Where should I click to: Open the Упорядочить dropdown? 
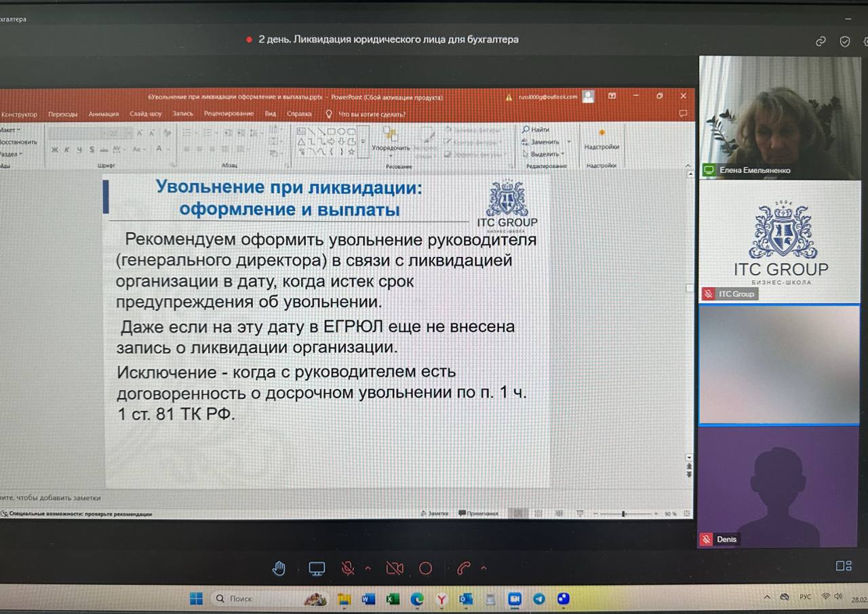[391, 148]
